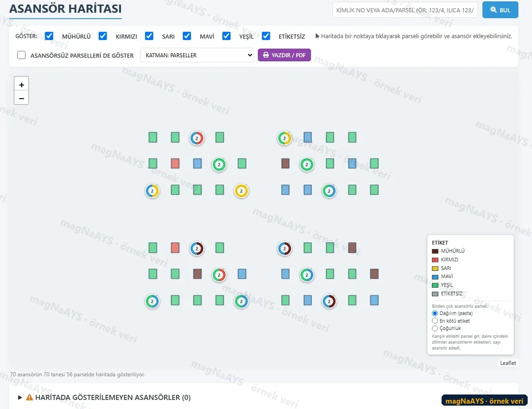This screenshot has height=409, width=532.
Task: Focus the KİMLİK NO search input field
Action: [405, 10]
